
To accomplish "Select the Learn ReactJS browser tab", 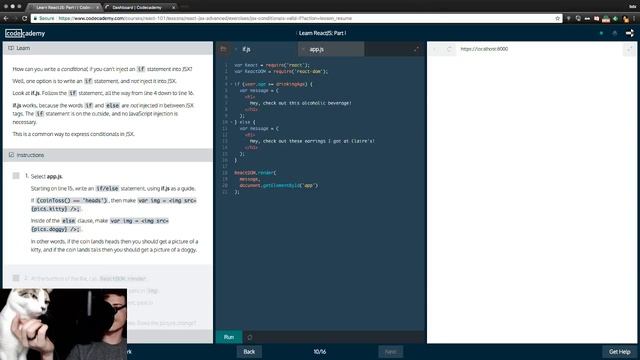I will point(63,7).
